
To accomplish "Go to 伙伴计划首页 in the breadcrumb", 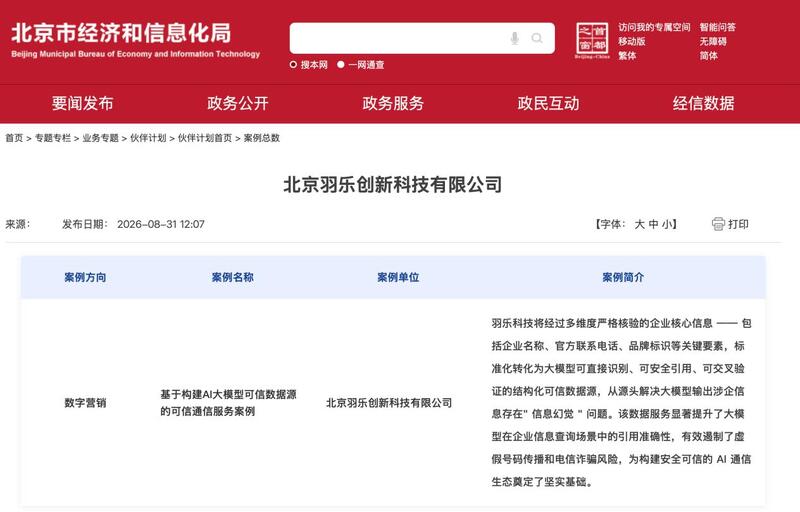I will pos(205,138).
